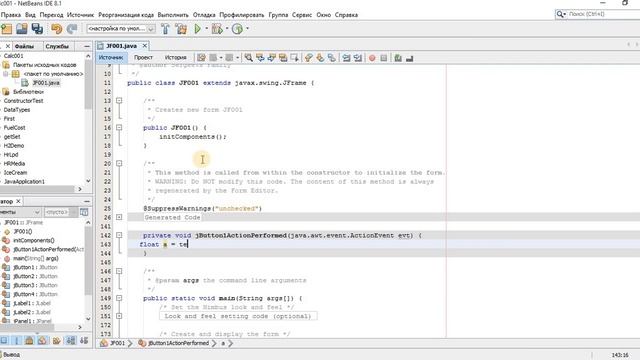Click the Last Edit icon in editor toolbar
Image resolution: width=640 pixels, height=360 pixels.
click(x=201, y=58)
